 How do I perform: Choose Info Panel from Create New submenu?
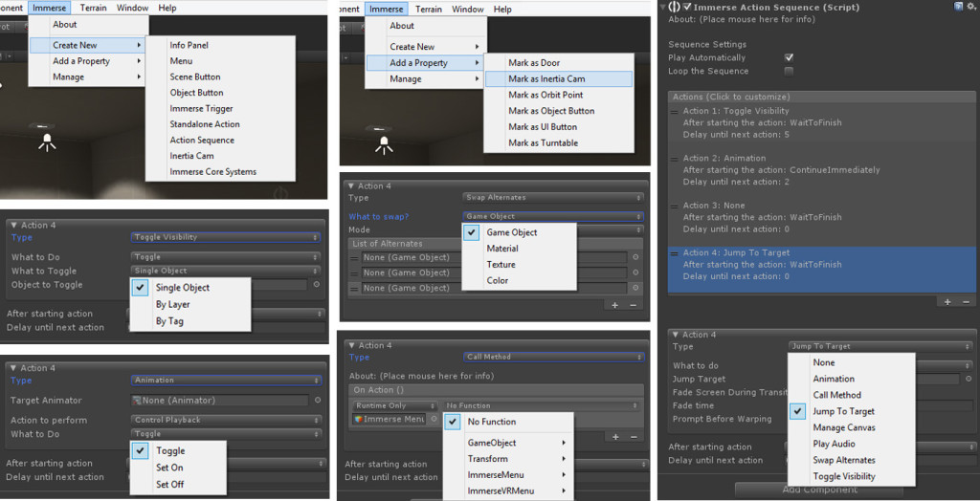pyautogui.click(x=220, y=45)
